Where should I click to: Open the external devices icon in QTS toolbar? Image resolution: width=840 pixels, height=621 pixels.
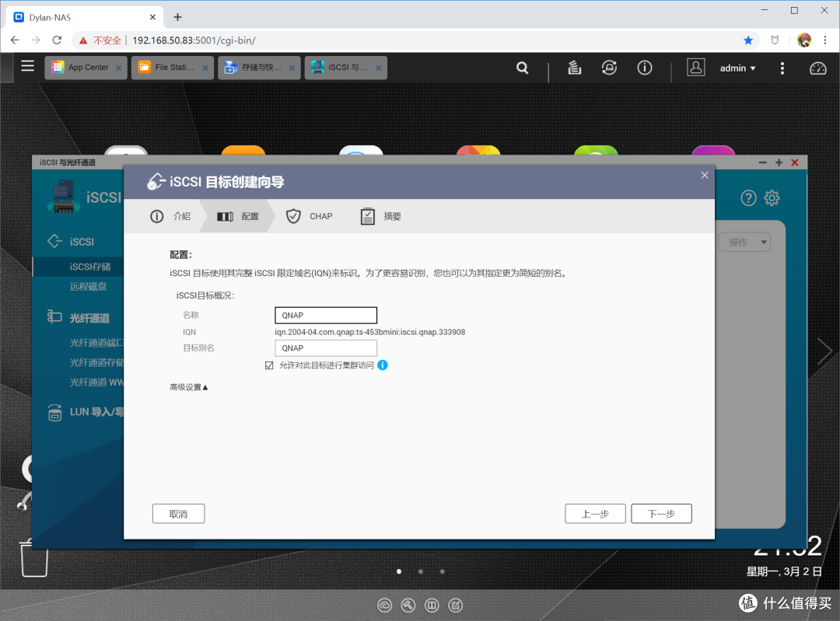[x=609, y=68]
